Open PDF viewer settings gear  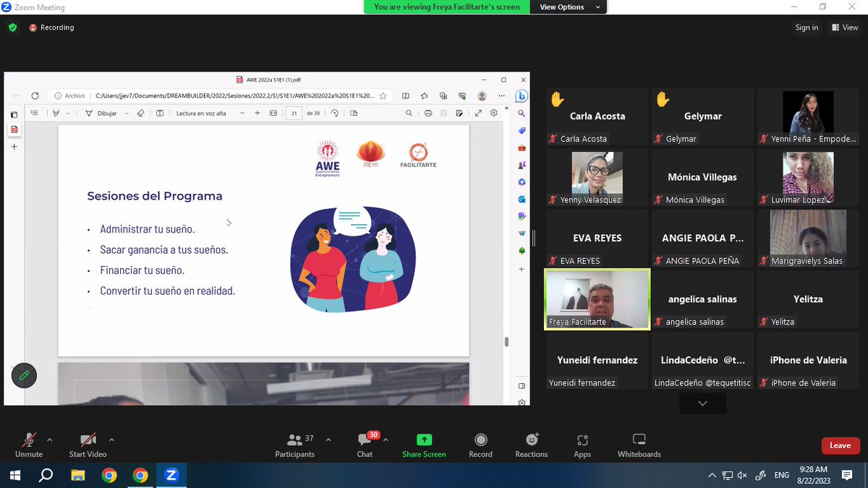point(494,113)
